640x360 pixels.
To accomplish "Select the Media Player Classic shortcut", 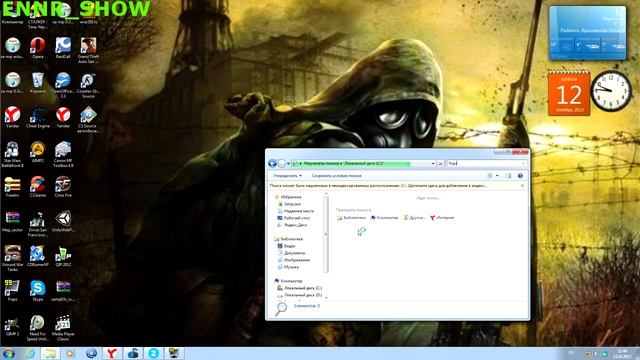I will tap(63, 328).
